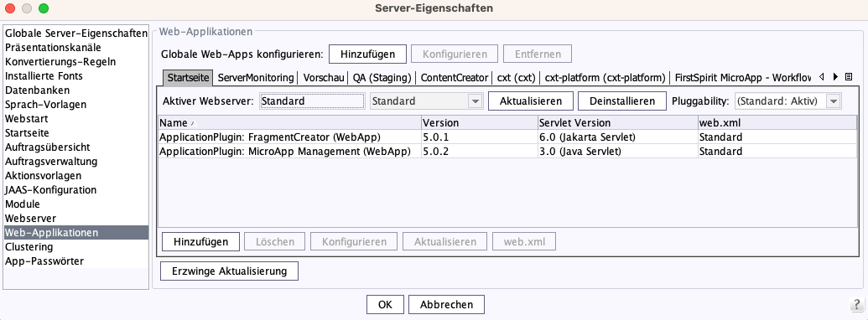
Task: Click the web.xml button
Action: tap(524, 242)
